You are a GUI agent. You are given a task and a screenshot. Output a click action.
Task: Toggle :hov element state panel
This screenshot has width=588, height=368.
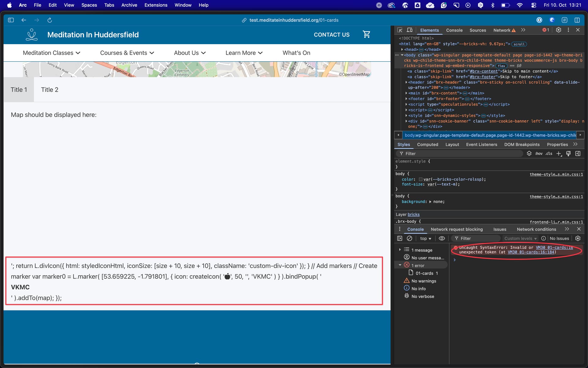tap(539, 154)
